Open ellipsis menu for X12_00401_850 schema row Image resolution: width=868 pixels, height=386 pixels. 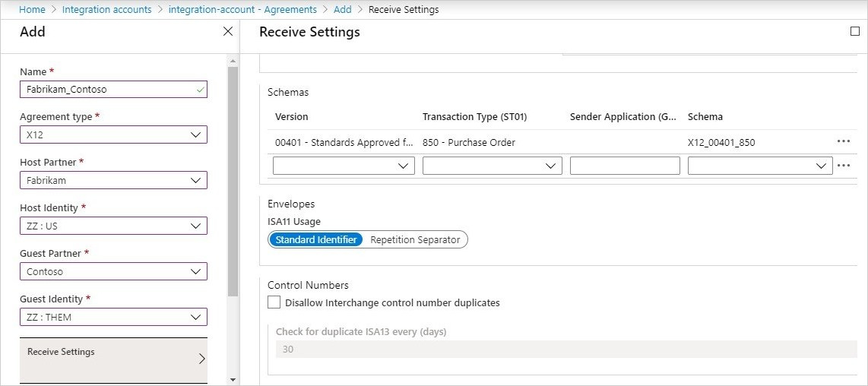pos(844,141)
